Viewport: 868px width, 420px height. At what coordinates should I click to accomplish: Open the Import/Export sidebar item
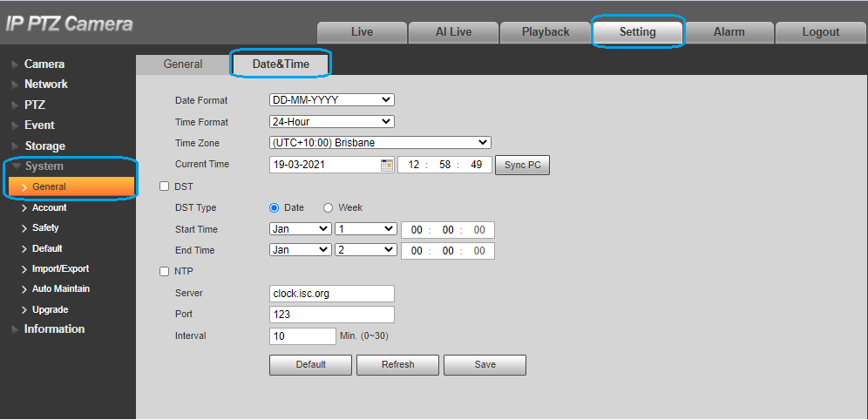[60, 269]
